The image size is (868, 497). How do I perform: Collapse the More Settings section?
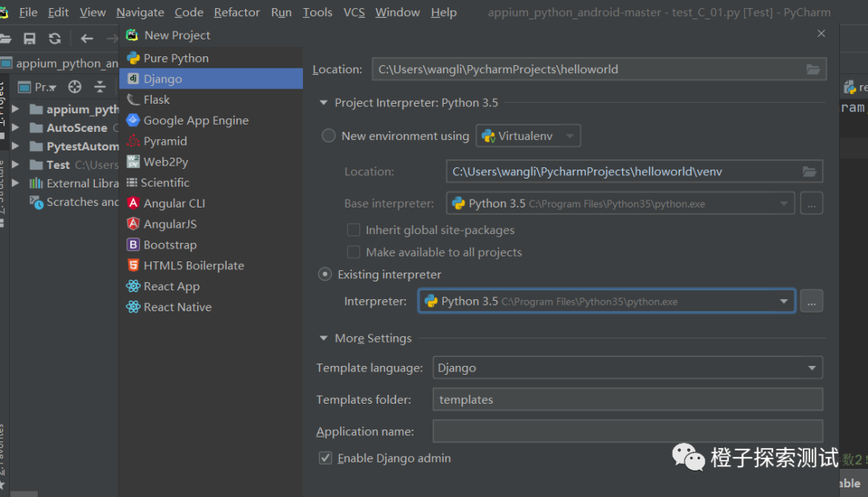(x=324, y=338)
